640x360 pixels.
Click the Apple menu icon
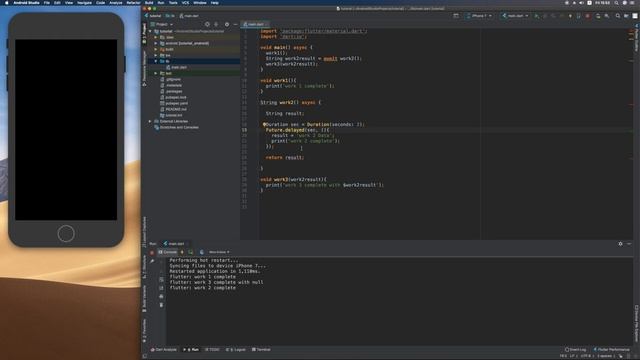click(7, 3)
